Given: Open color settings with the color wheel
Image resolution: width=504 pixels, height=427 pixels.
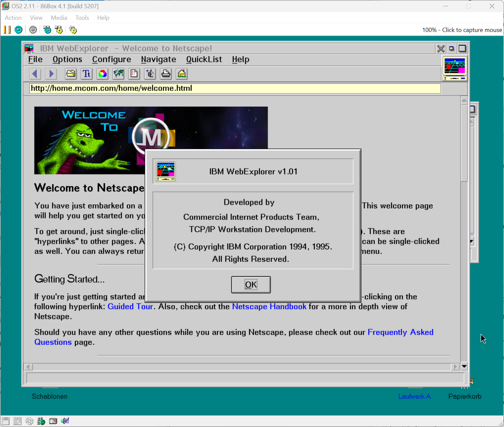Looking at the screenshot, I should (x=103, y=74).
